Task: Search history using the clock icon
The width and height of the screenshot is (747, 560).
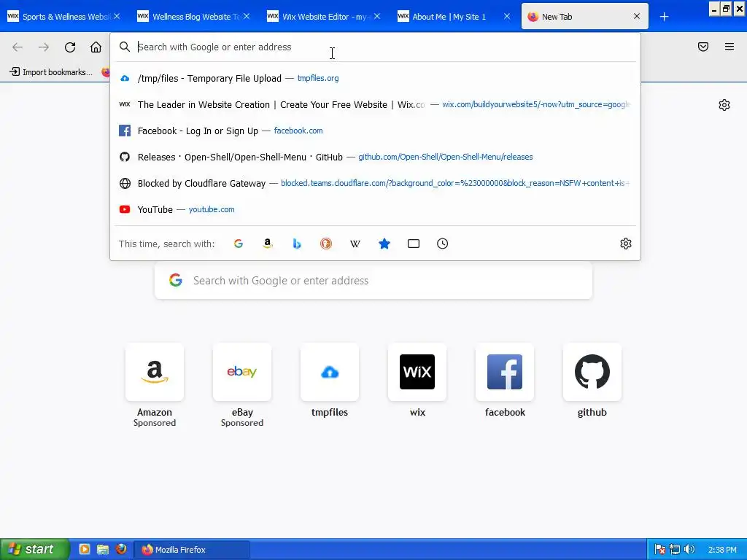Action: pyautogui.click(x=443, y=244)
